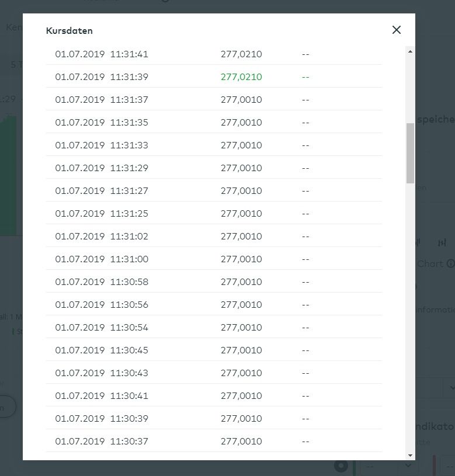Select the info icon next to Chart

click(450, 264)
